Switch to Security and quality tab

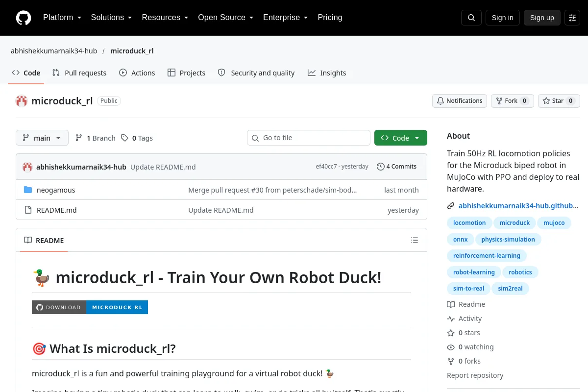[x=256, y=73]
